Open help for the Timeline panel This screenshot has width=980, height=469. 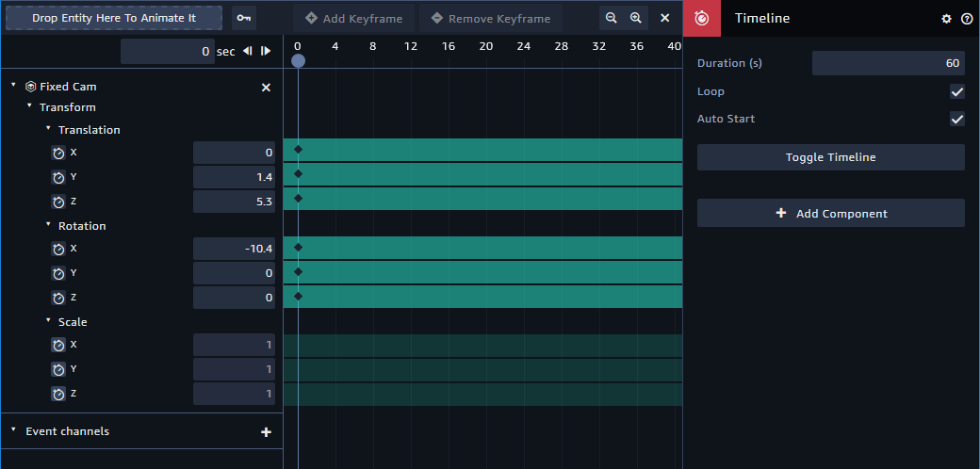pos(966,19)
